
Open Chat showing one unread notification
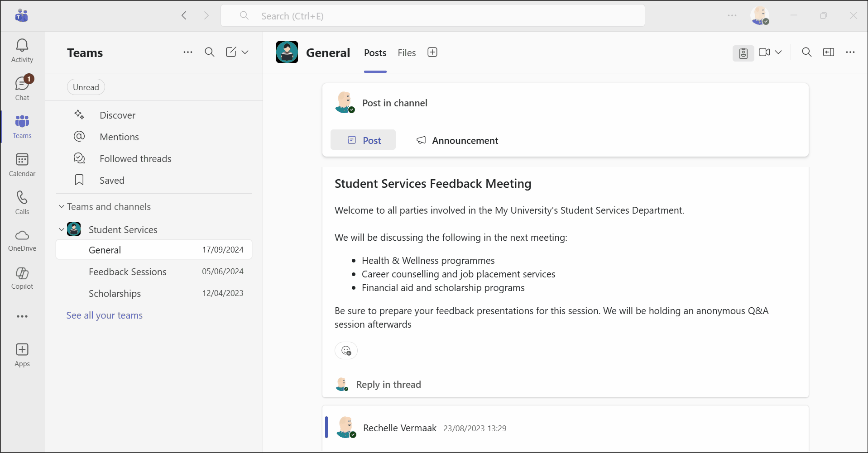pyautogui.click(x=22, y=87)
